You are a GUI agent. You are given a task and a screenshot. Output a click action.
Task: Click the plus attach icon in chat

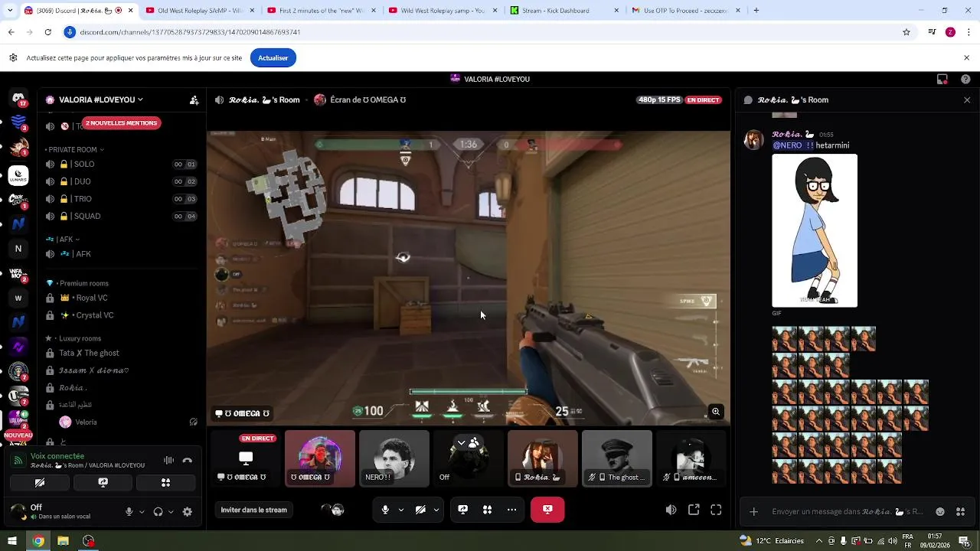coord(754,512)
